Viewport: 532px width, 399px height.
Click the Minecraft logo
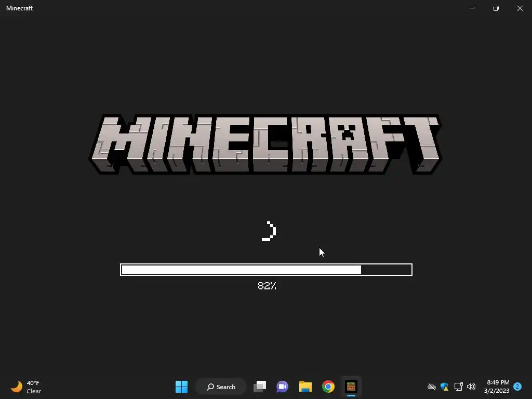point(265,144)
